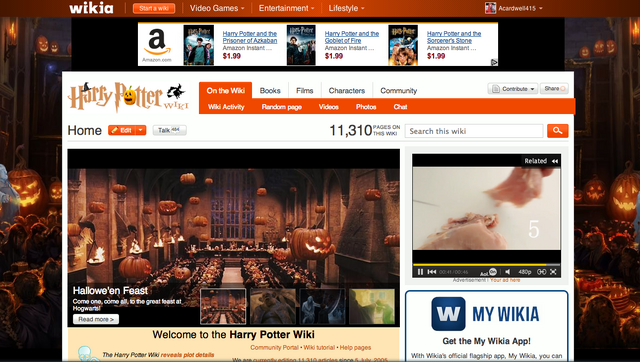This screenshot has height=362, width=640.
Task: Open the Contribute dropdown
Action: [x=513, y=89]
